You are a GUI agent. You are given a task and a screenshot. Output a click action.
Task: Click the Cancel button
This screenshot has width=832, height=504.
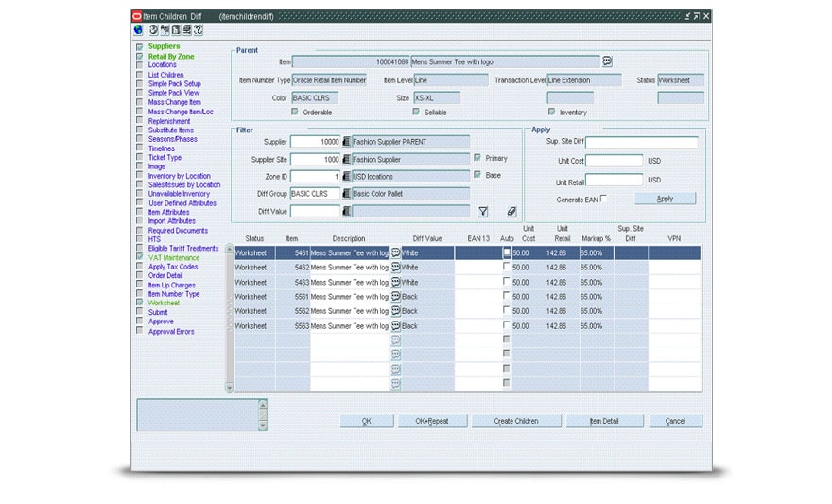coord(675,421)
